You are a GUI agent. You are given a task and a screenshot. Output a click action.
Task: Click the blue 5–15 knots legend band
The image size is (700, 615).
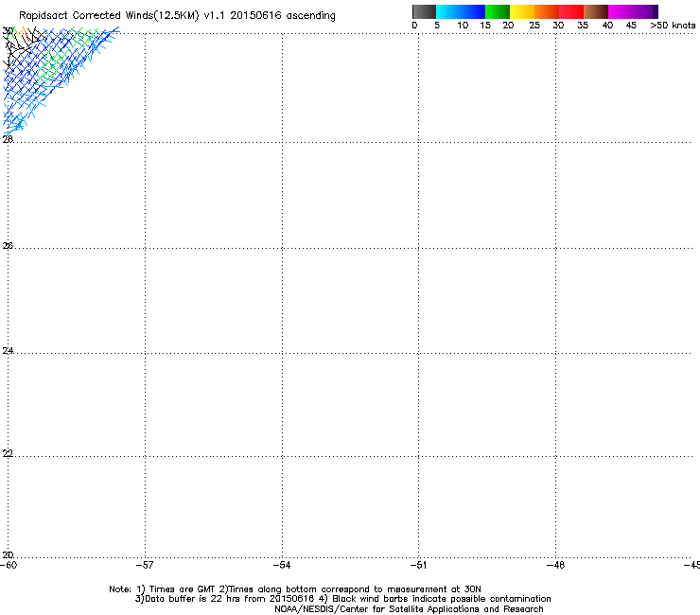point(461,11)
